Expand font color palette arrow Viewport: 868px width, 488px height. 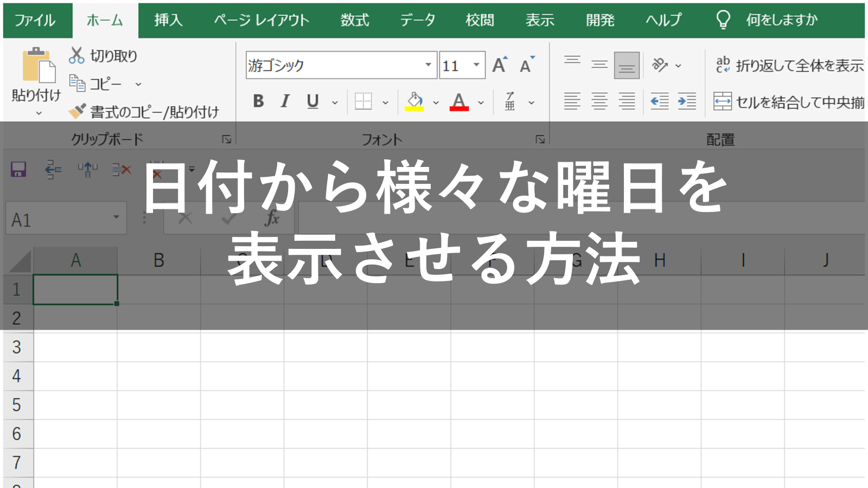pyautogui.click(x=481, y=102)
